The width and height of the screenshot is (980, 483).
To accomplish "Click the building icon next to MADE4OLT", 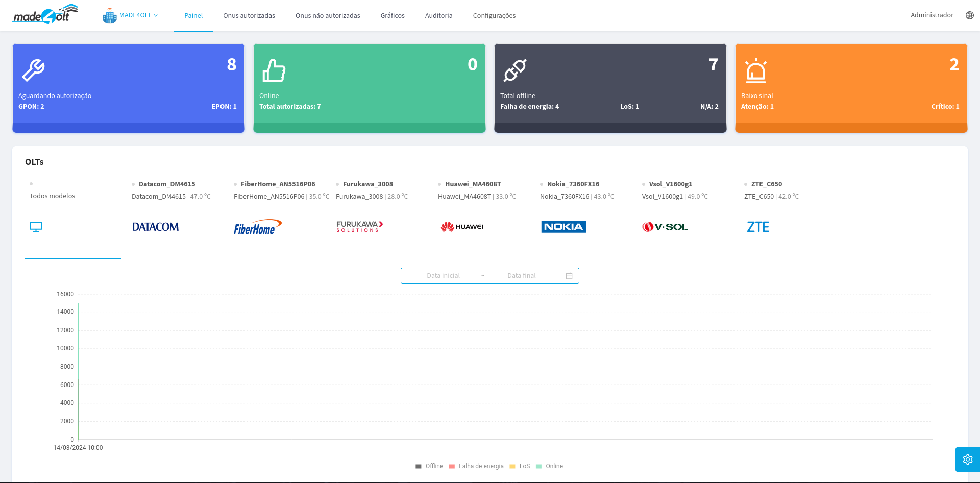I will 109,15.
